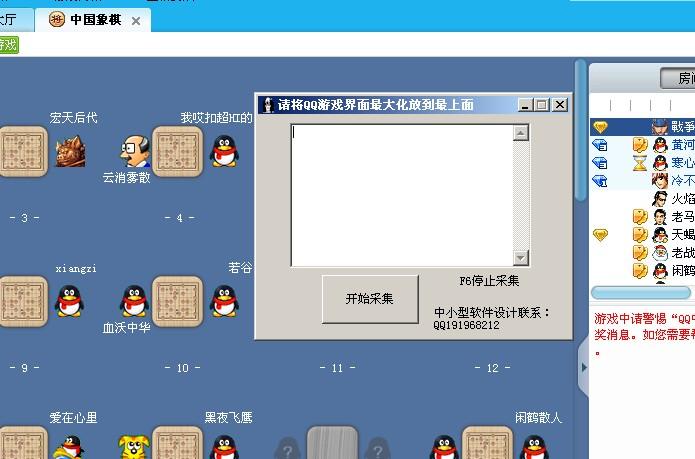Click the penguin left of 闲鹤散人's board
The image size is (695, 459).
(x=444, y=447)
